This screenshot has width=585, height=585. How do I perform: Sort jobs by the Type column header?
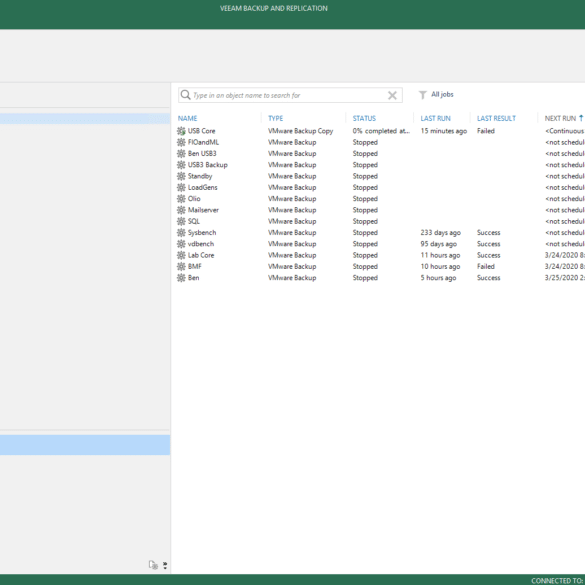275,118
